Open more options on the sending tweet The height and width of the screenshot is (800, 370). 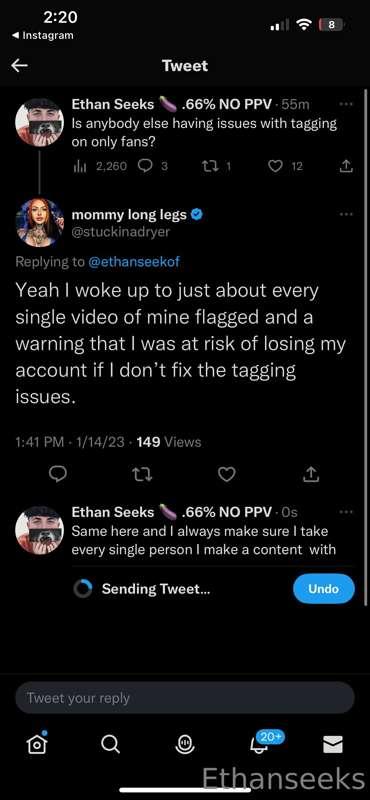[346, 511]
